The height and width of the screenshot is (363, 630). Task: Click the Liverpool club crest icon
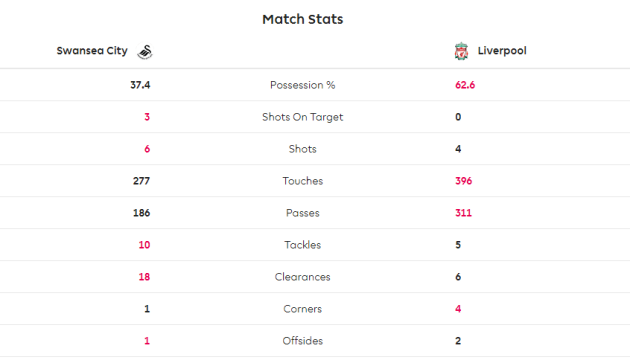461,51
